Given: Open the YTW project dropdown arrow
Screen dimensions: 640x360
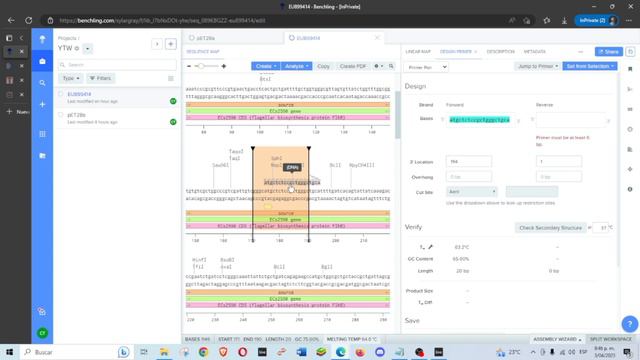Looking at the screenshot, I should 88,49.
